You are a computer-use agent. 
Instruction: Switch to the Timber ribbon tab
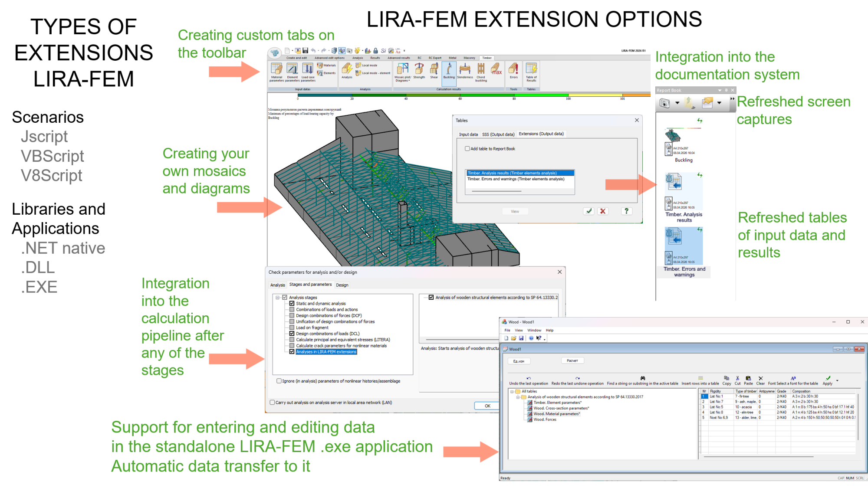click(487, 58)
